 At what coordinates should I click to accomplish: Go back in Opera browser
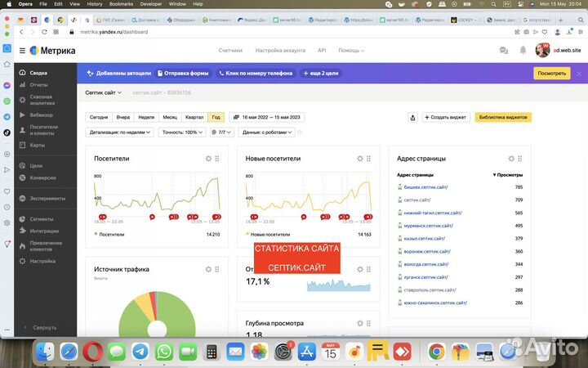pyautogui.click(x=21, y=32)
